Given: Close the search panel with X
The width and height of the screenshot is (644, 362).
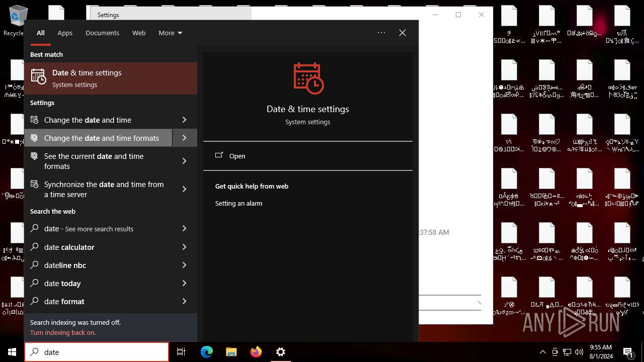Looking at the screenshot, I should 403,33.
